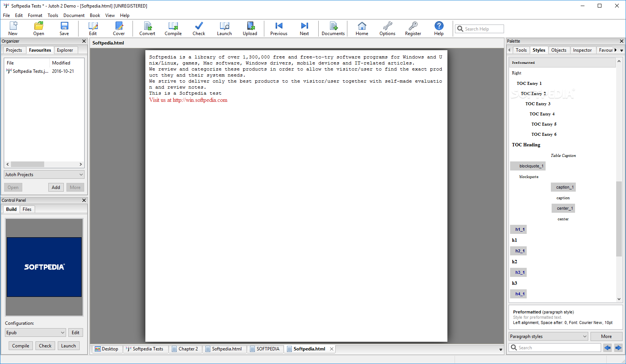Viewport: 626px width, 364px height.
Task: Select the Tools palette tab
Action: (x=521, y=50)
